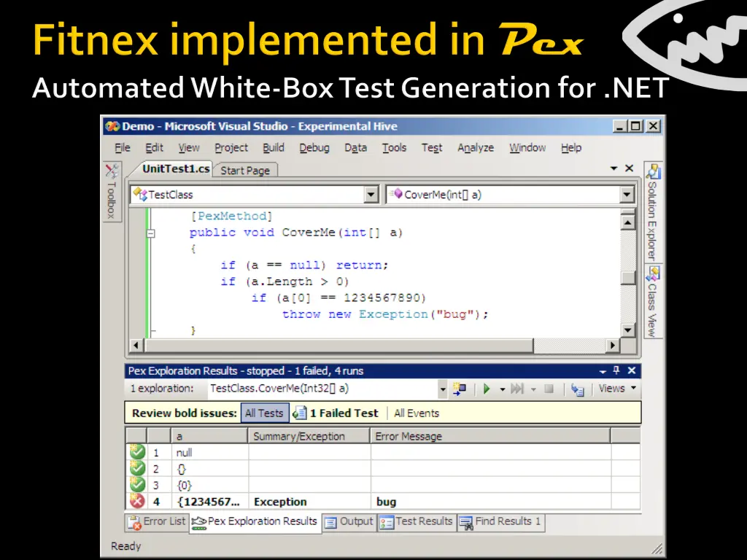Click the 'a' column header
Viewport: 747px width, 560px height.
209,436
